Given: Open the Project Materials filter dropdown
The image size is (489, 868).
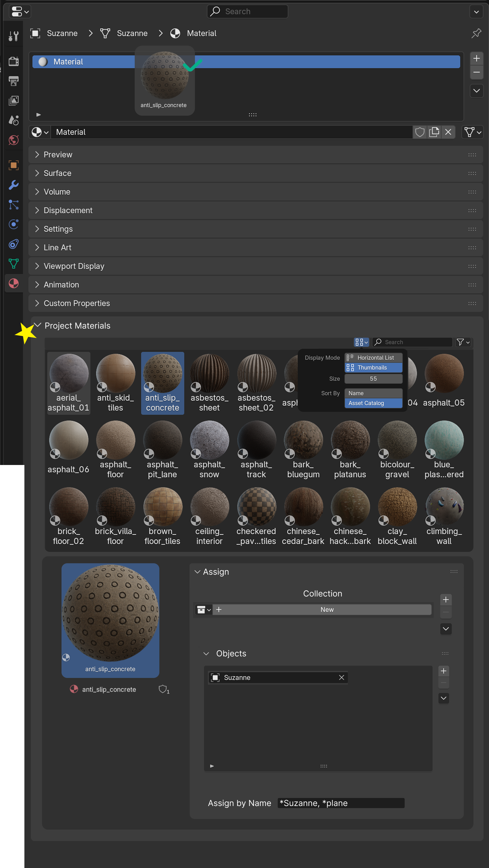Looking at the screenshot, I should coord(463,342).
